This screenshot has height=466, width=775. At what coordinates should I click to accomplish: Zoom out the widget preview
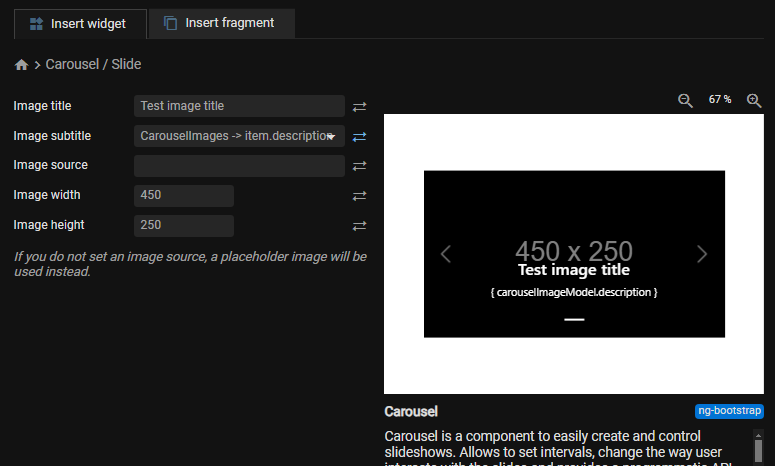point(685,100)
